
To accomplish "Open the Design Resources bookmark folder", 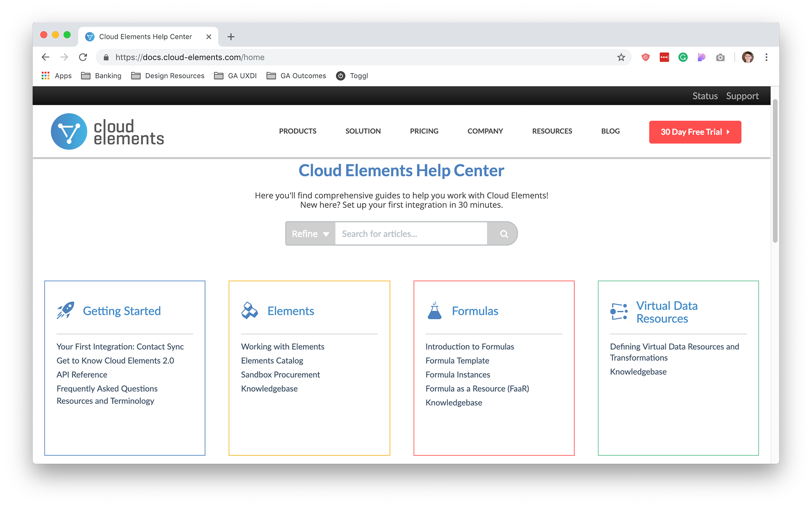I will [168, 76].
